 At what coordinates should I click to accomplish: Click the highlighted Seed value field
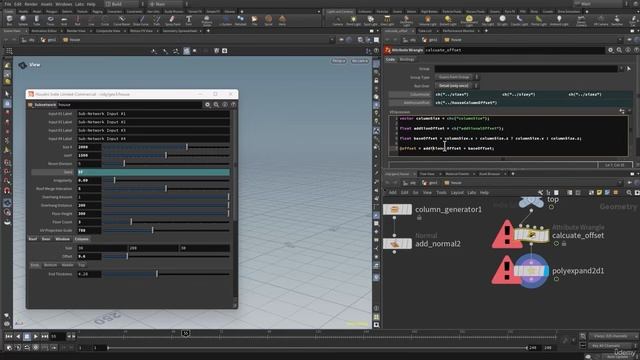coord(153,172)
